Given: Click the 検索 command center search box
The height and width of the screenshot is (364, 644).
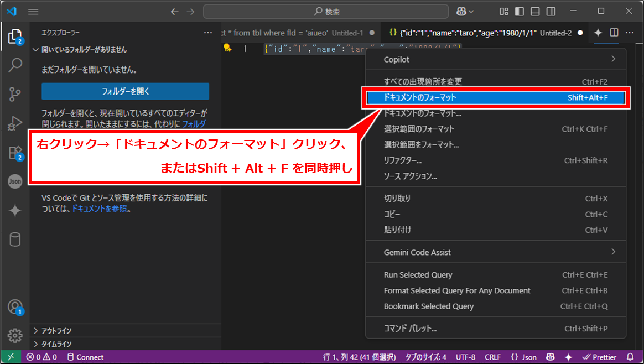Looking at the screenshot, I should [x=326, y=12].
